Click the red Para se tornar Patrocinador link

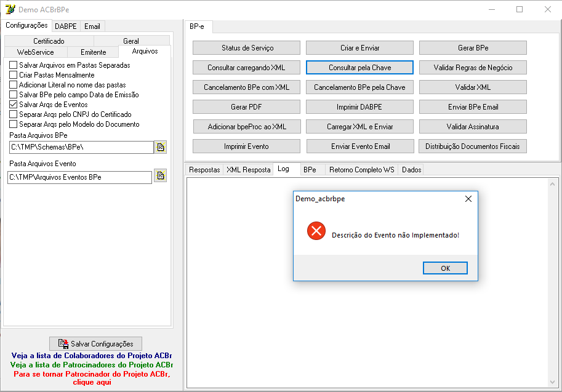tap(92, 378)
